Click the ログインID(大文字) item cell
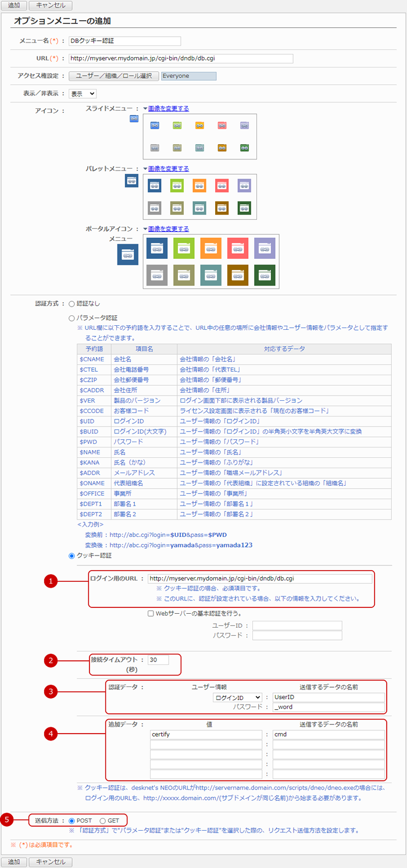Screen dimensions: 407x868 [144, 432]
